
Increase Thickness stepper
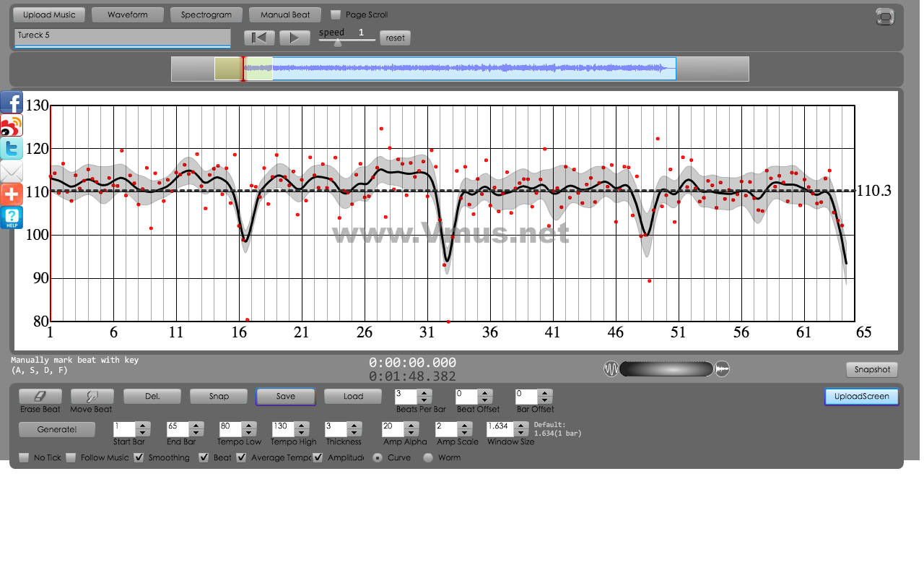(355, 426)
